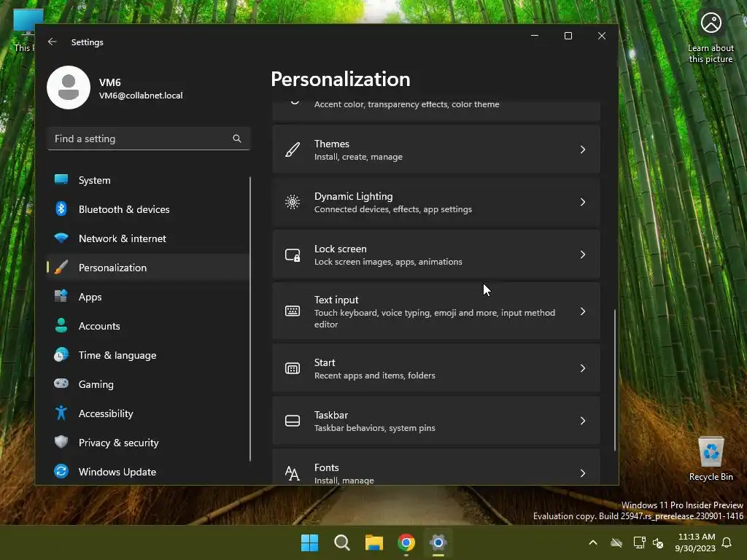This screenshot has width=747, height=560.
Task: Click the Lock screen icon
Action: [x=293, y=254]
